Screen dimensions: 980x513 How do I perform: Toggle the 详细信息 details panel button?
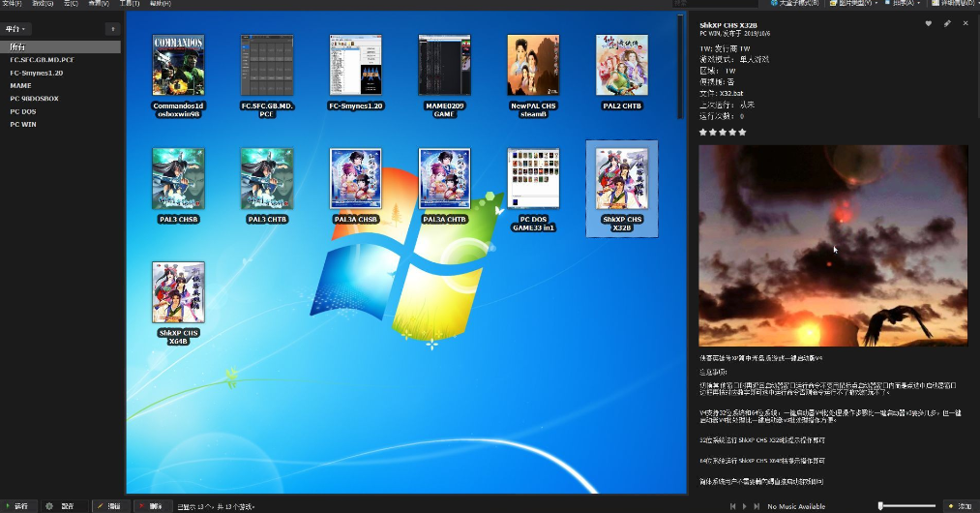tap(955, 3)
